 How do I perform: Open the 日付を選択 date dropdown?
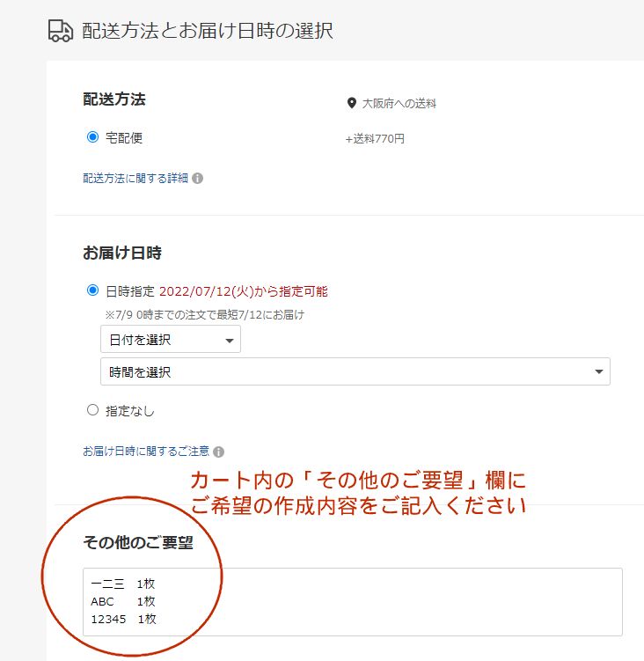tap(170, 340)
